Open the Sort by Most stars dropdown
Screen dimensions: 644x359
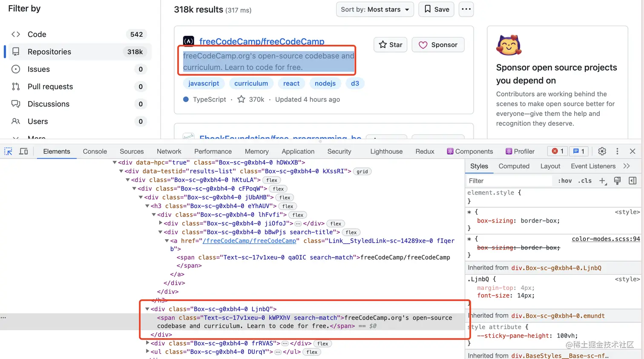375,9
